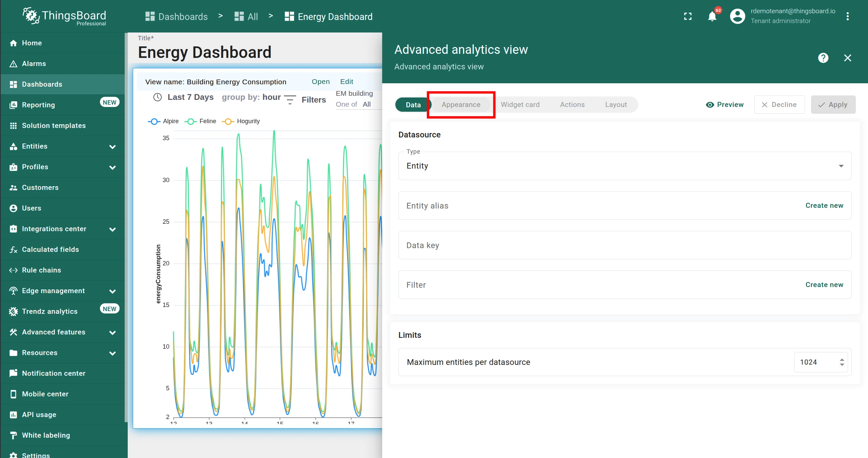The height and width of the screenshot is (458, 868).
Task: Click the Last 7 Days clock icon
Action: (x=158, y=97)
